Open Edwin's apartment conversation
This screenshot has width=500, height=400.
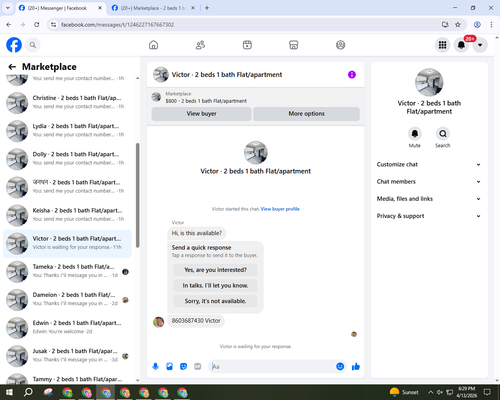point(67,328)
